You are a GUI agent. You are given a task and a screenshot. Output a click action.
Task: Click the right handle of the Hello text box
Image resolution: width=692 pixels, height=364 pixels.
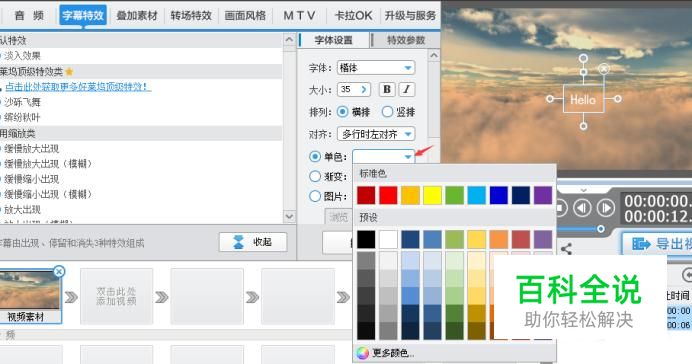(617, 99)
